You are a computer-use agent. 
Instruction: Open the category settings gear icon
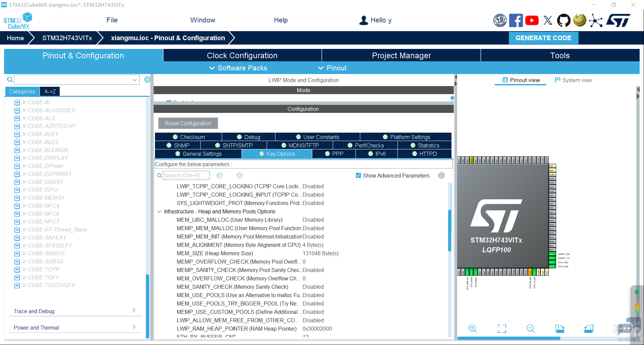tap(147, 79)
